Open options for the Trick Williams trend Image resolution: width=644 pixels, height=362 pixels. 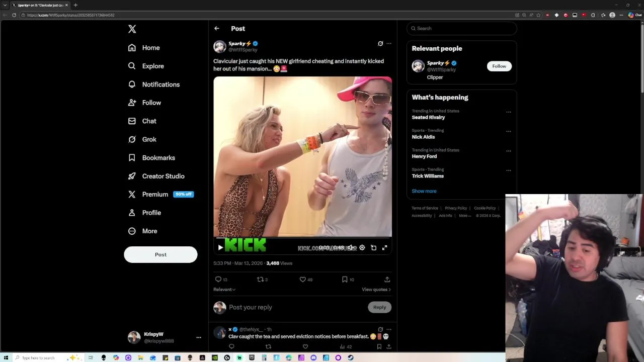click(x=509, y=170)
